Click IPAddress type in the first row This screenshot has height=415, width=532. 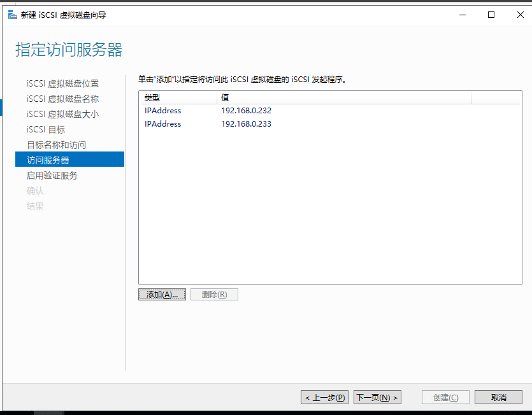163,111
